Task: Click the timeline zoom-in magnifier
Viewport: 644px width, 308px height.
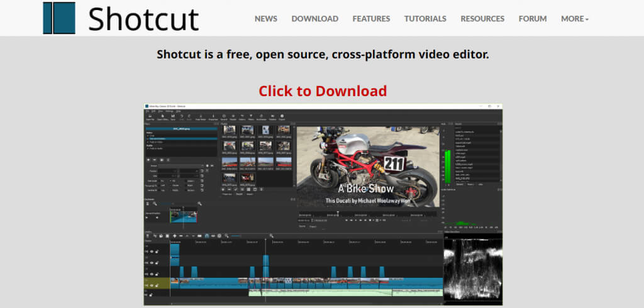Action: coord(272,236)
